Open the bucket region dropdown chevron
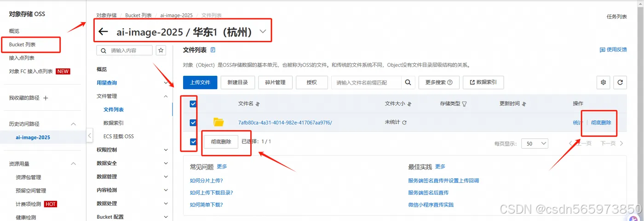 coord(263,32)
